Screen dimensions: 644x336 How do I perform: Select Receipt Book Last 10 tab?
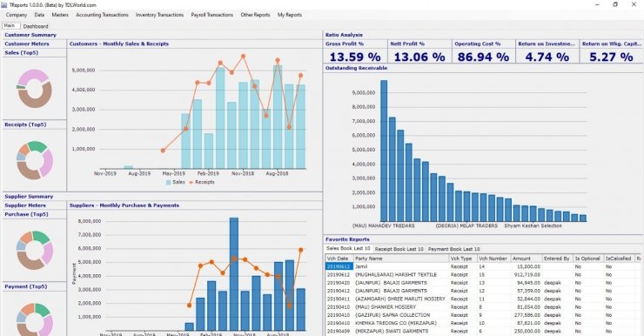click(399, 249)
